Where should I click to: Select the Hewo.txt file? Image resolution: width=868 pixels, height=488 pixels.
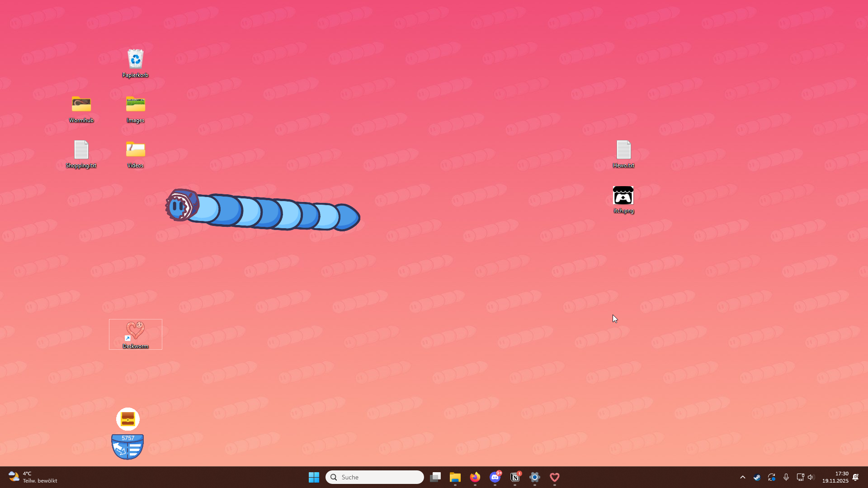(x=623, y=150)
